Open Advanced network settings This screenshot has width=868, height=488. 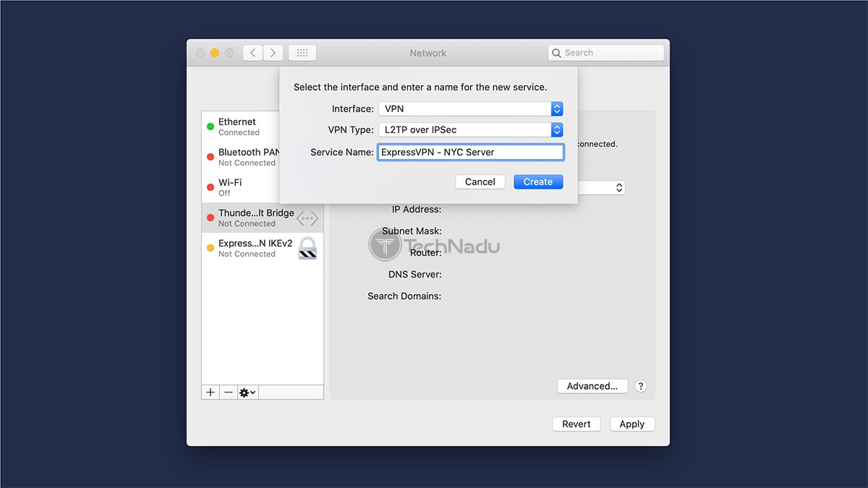[592, 387]
